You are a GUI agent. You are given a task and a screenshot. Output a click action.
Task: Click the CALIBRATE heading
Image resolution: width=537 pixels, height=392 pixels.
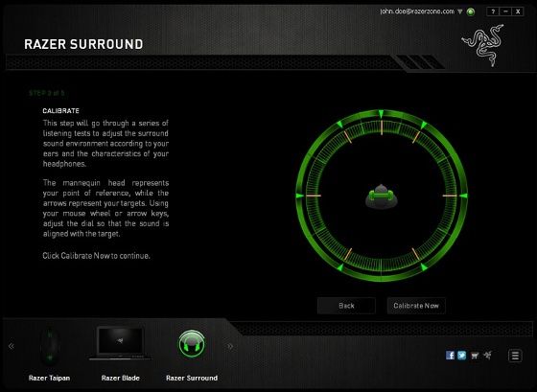point(61,111)
